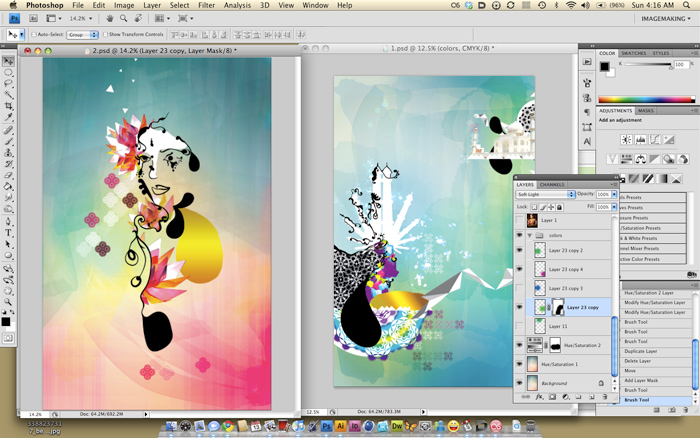Click the layer effects fx icon
The height and width of the screenshot is (438, 700).
540,396
